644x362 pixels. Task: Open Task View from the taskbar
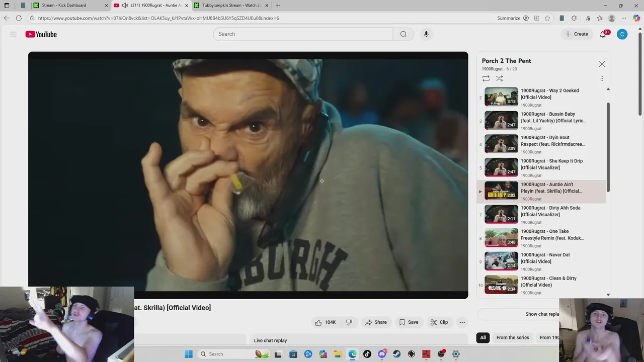click(278, 354)
